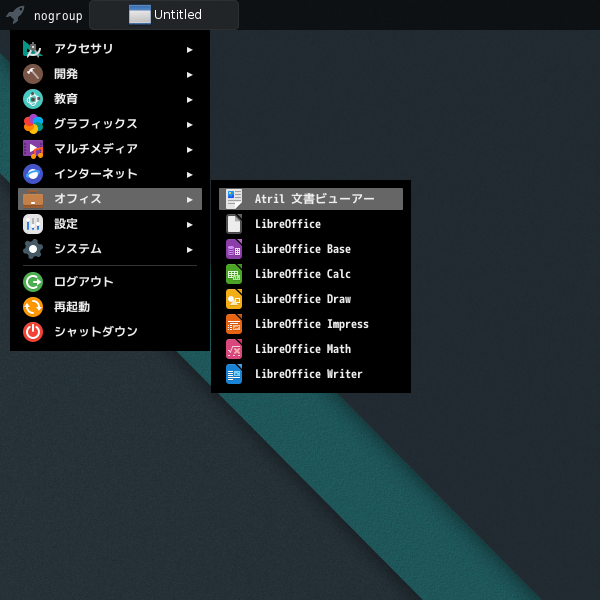Click the nogroup label in top panel
The height and width of the screenshot is (600, 600).
[x=58, y=16]
